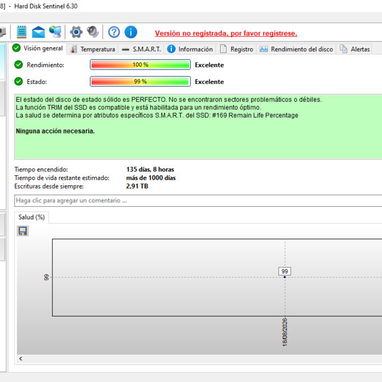
Task: Click the envelope email icon
Action: pos(38,32)
